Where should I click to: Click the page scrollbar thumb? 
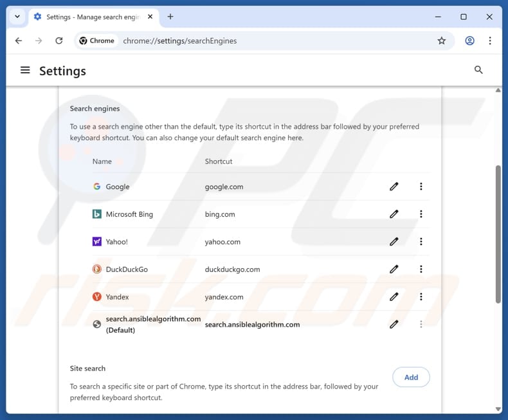pos(498,234)
